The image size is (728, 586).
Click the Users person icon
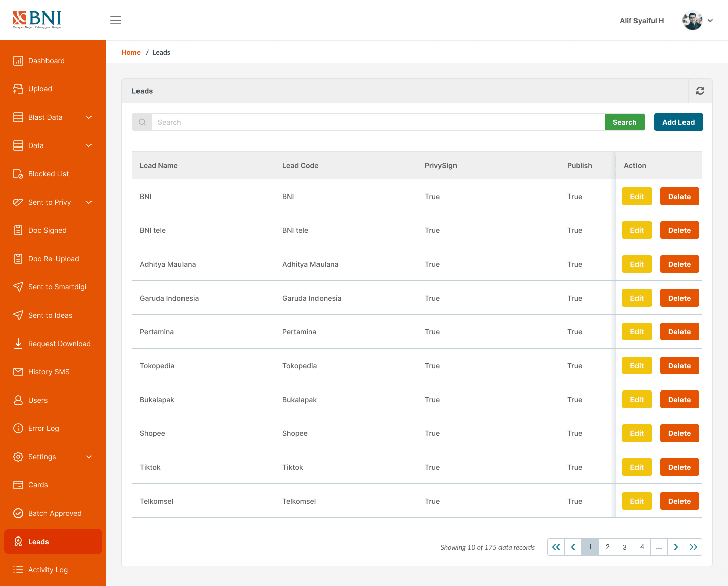point(18,400)
